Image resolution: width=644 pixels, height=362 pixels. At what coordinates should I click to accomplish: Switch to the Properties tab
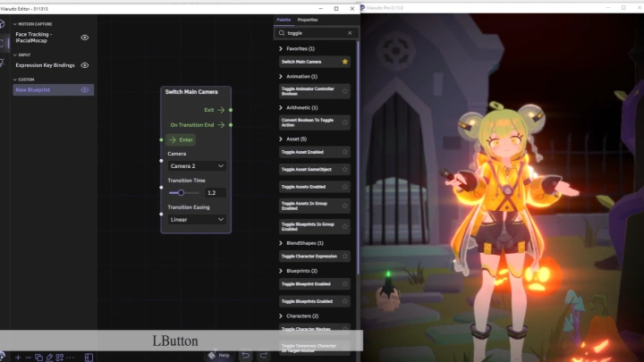[x=308, y=20]
